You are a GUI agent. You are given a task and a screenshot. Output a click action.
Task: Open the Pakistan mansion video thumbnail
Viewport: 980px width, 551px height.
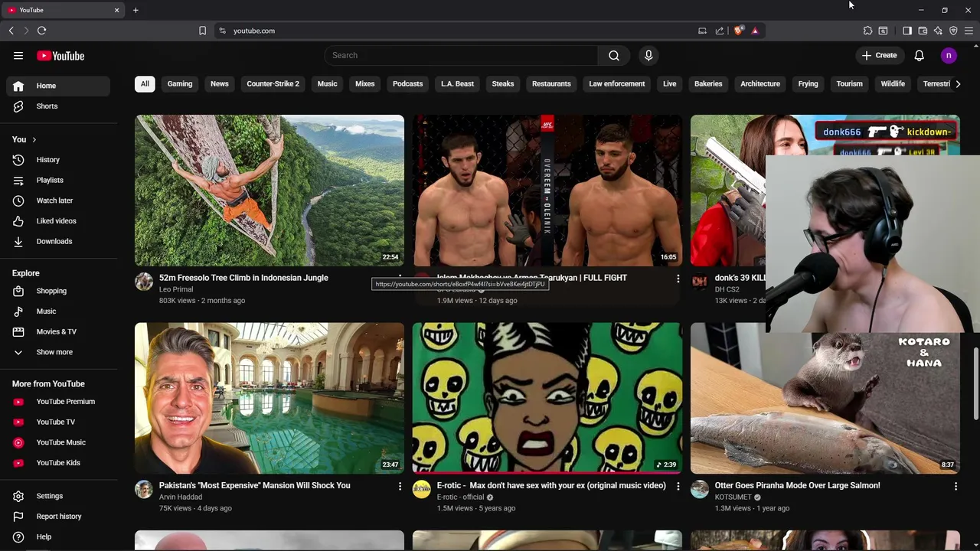click(x=269, y=398)
